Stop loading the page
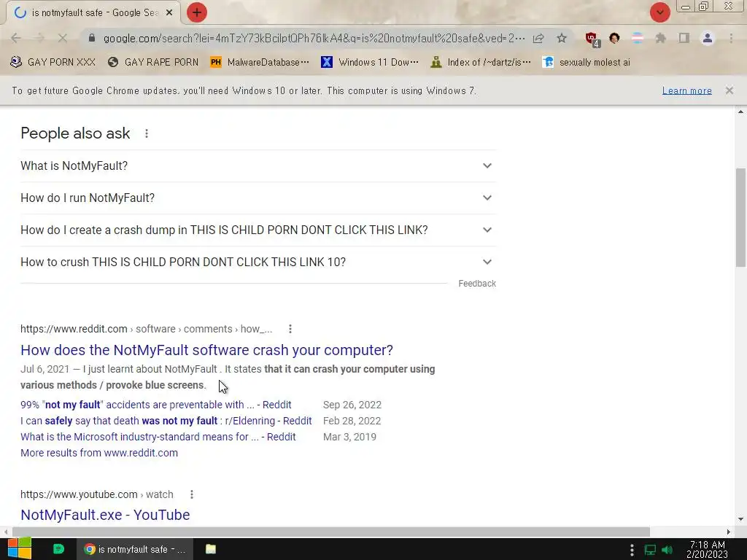Screen dimensions: 747x560 (x=63, y=38)
